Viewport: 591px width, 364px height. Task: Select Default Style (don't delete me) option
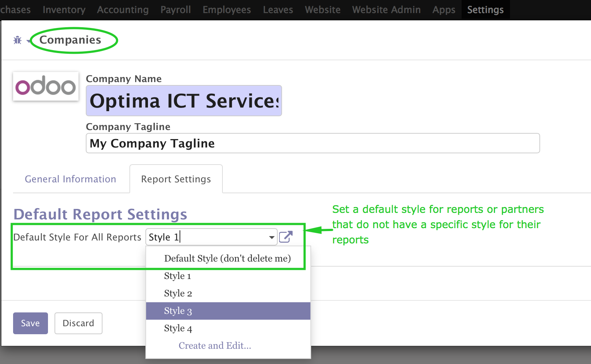click(x=228, y=258)
